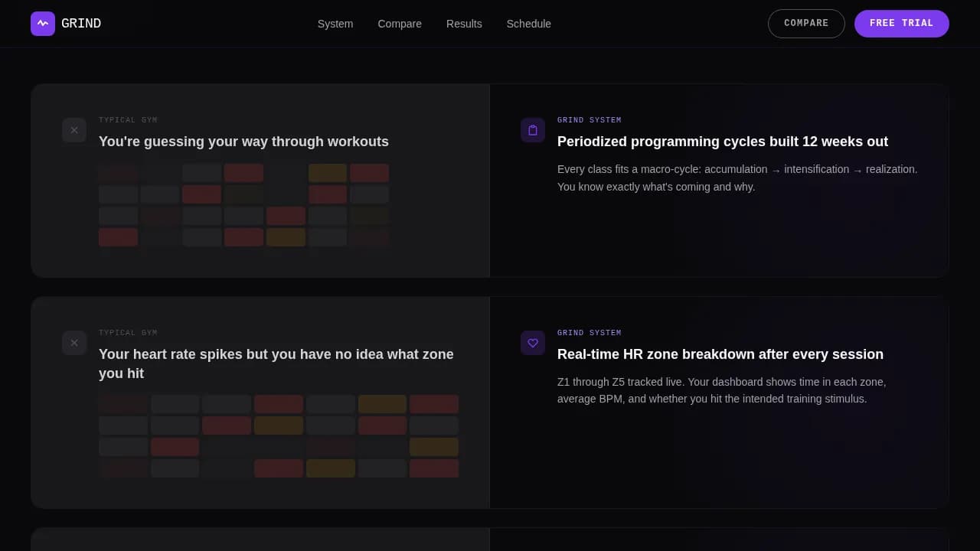The width and height of the screenshot is (980, 551).
Task: Click the 'Periodized programming cycles' heading
Action: (722, 142)
